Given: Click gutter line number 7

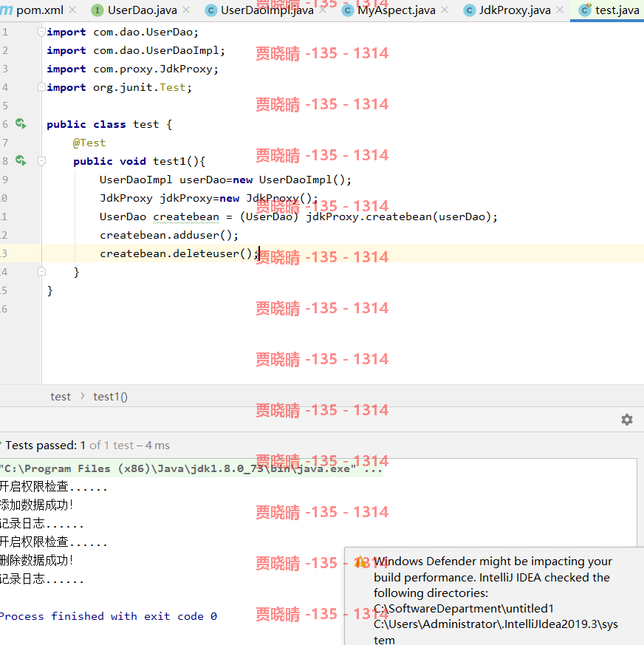Looking at the screenshot, I should coord(5,143).
